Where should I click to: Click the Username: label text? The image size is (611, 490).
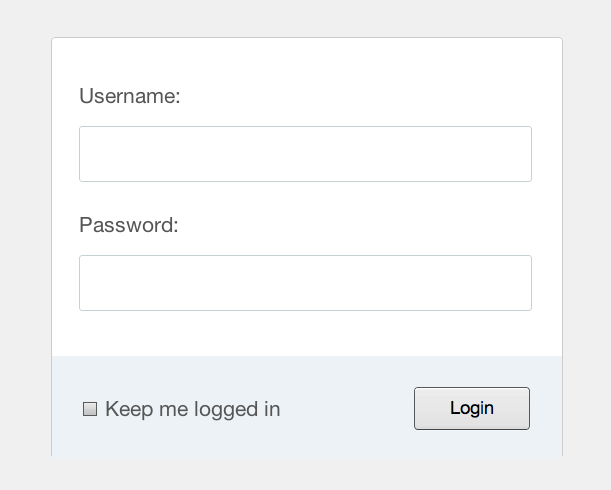(130, 96)
